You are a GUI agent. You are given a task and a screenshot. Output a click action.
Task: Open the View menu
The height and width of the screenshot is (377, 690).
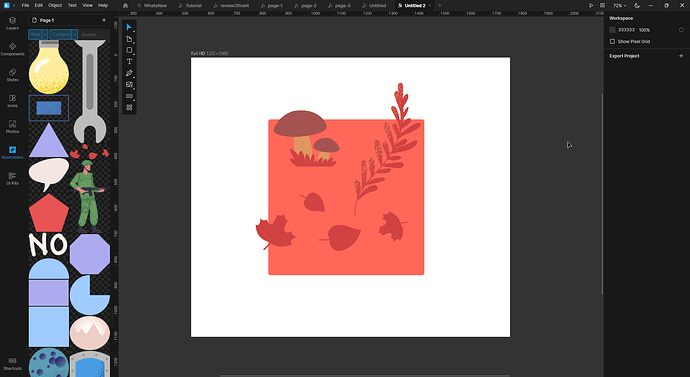[88, 5]
